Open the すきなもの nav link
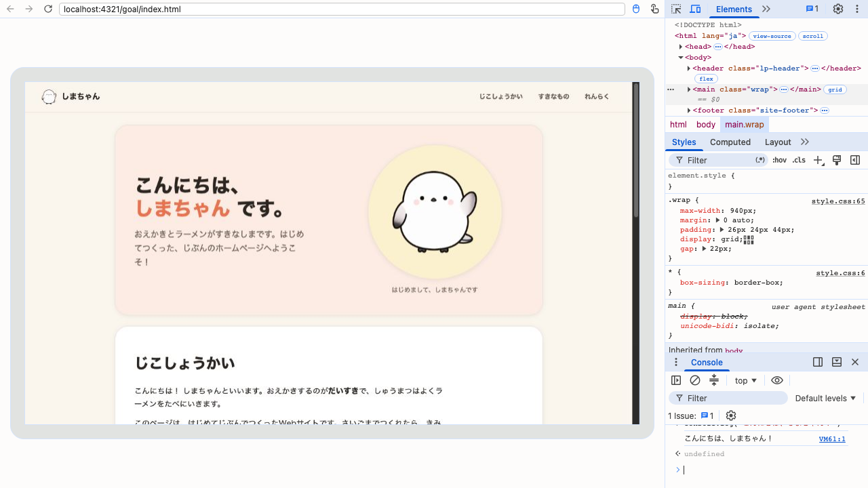The width and height of the screenshot is (868, 488). pos(553,97)
